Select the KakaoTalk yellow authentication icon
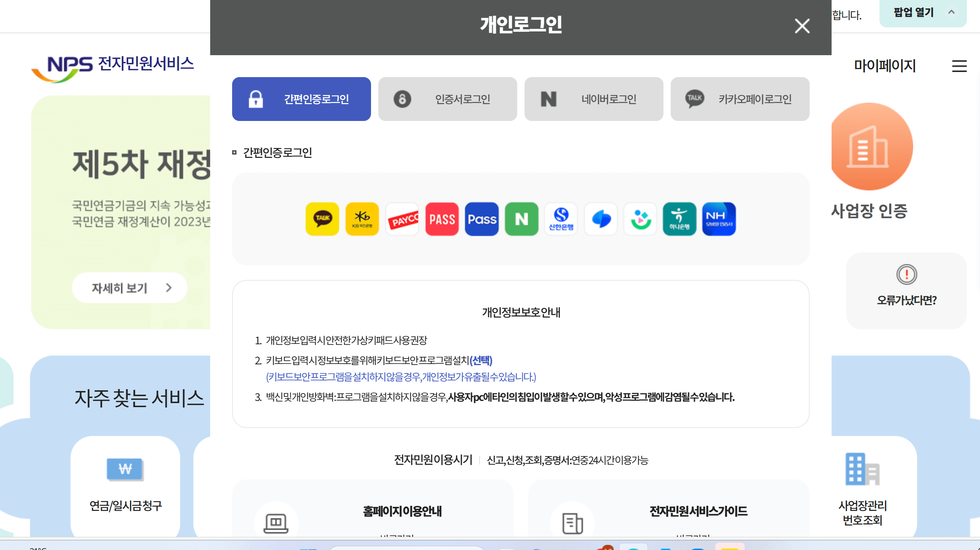 pyautogui.click(x=322, y=219)
